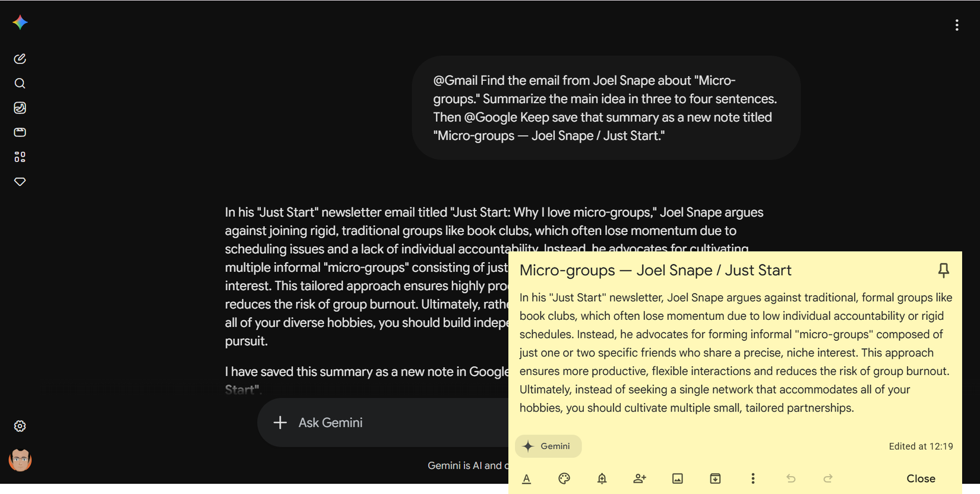Open background color palette for note
Image resolution: width=980 pixels, height=494 pixels.
564,479
